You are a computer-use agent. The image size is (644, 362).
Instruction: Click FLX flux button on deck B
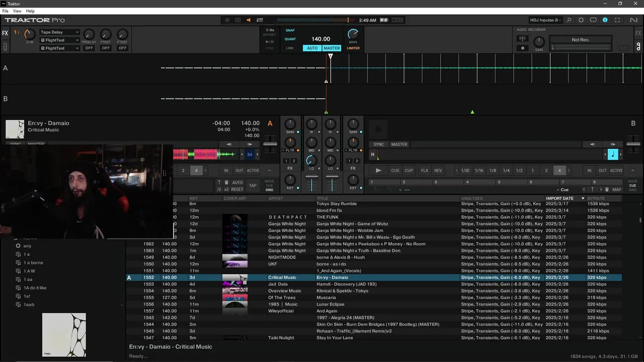[x=425, y=170]
